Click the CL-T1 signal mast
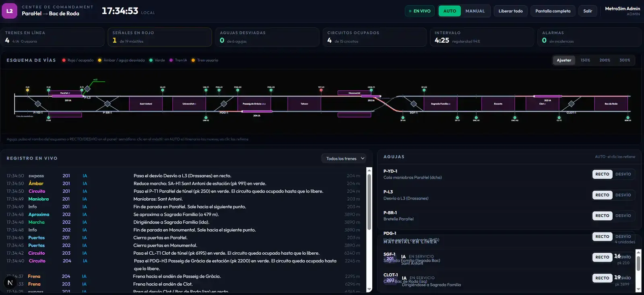 pos(559,118)
